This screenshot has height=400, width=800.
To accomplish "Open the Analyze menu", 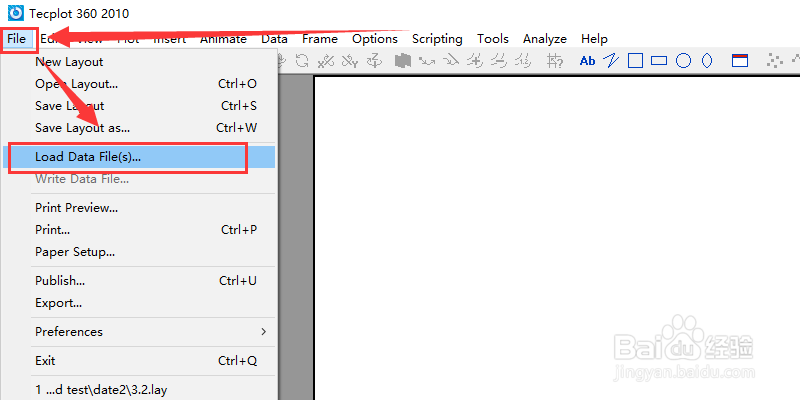I will pos(545,39).
